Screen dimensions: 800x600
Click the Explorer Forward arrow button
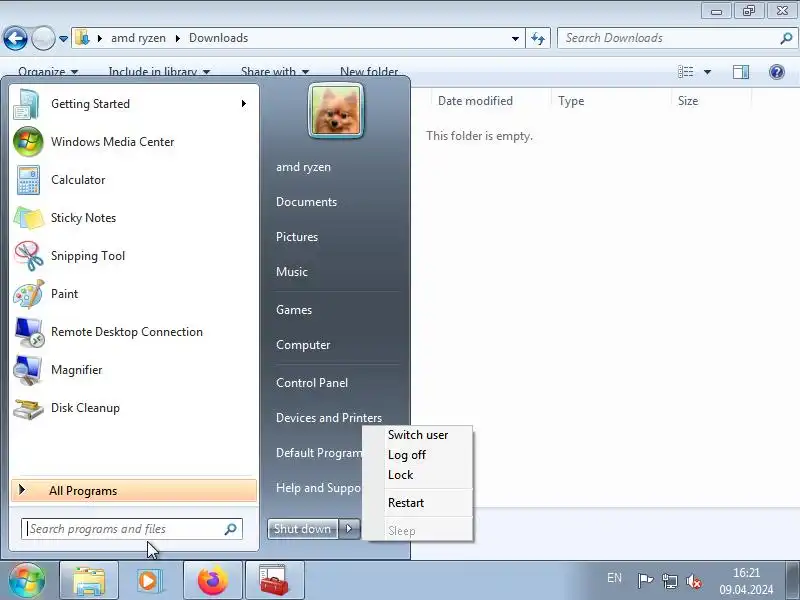(x=43, y=38)
